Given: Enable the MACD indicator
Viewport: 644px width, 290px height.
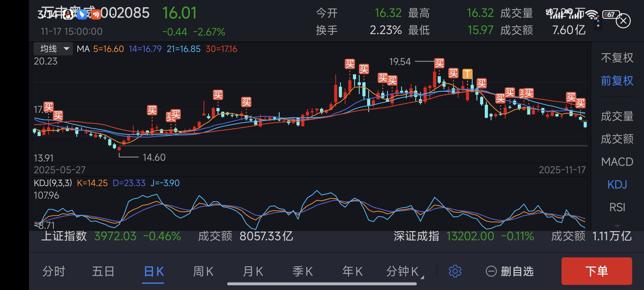Looking at the screenshot, I should coord(617,162).
